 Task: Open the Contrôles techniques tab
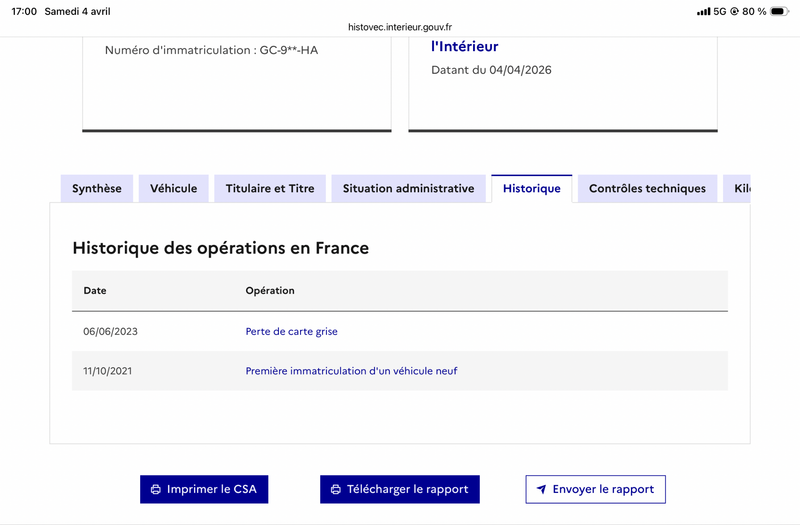pyautogui.click(x=647, y=188)
